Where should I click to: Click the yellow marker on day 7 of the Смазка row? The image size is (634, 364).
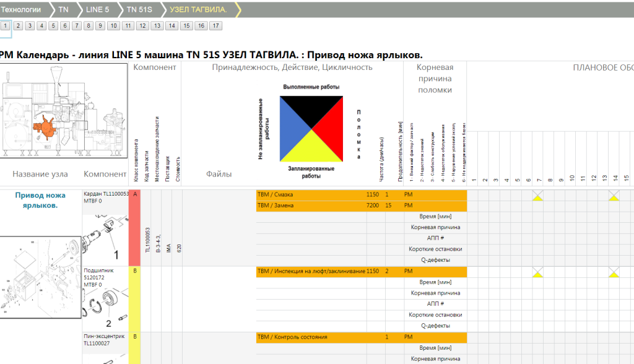point(539,196)
